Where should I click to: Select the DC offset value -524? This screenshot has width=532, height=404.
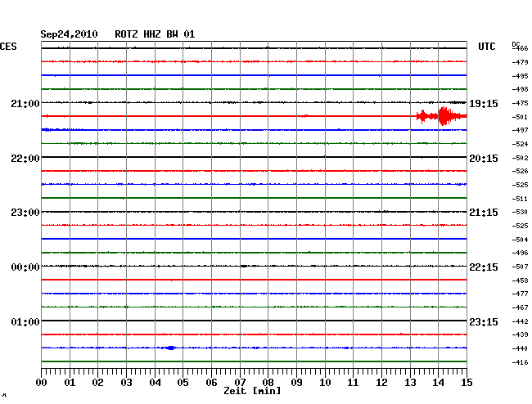point(520,144)
